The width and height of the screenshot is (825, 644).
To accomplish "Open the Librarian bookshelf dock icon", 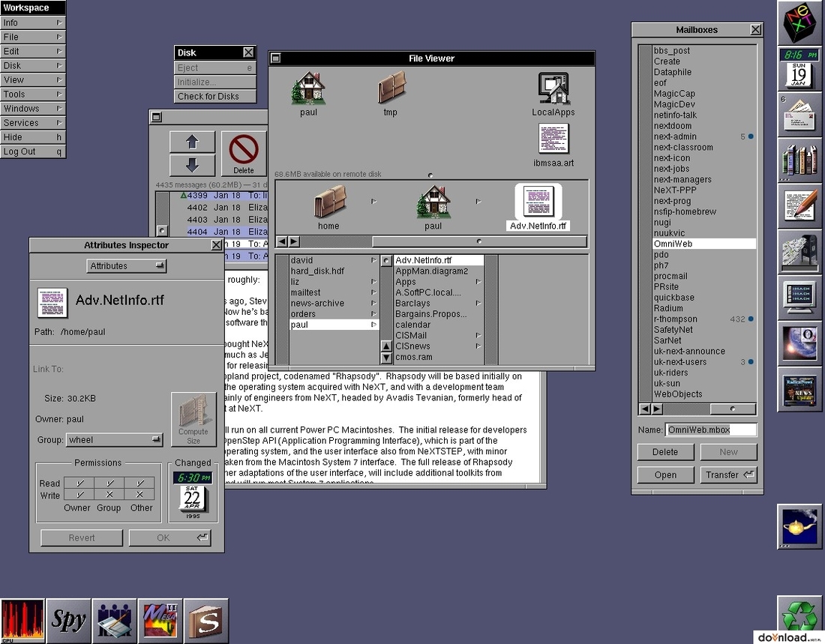I will click(x=799, y=160).
